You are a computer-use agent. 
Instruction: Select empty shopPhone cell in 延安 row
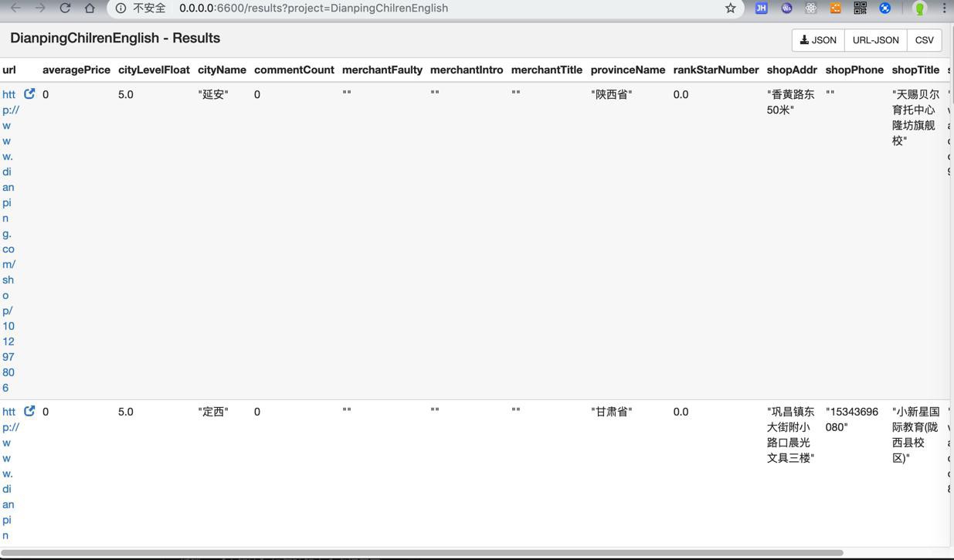click(830, 93)
